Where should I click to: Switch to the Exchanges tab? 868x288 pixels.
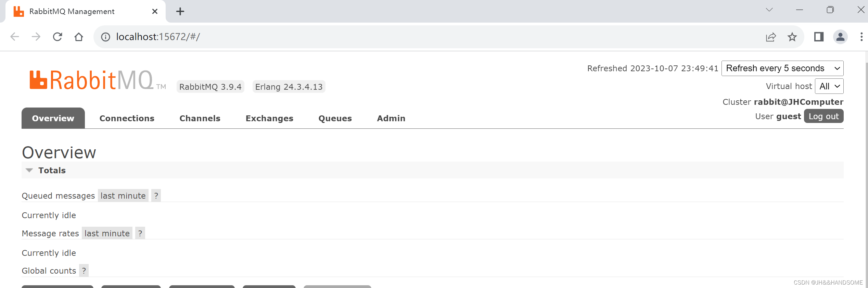click(x=269, y=118)
